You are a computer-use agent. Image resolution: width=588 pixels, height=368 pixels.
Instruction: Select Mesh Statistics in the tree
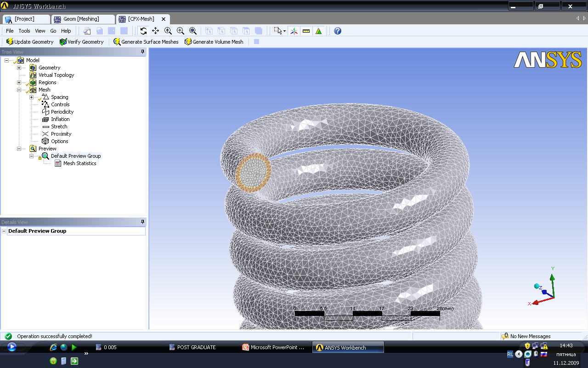pyautogui.click(x=79, y=163)
